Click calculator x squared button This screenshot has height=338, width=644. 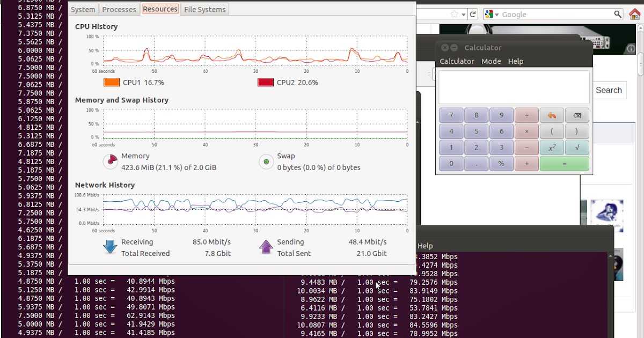click(x=552, y=148)
